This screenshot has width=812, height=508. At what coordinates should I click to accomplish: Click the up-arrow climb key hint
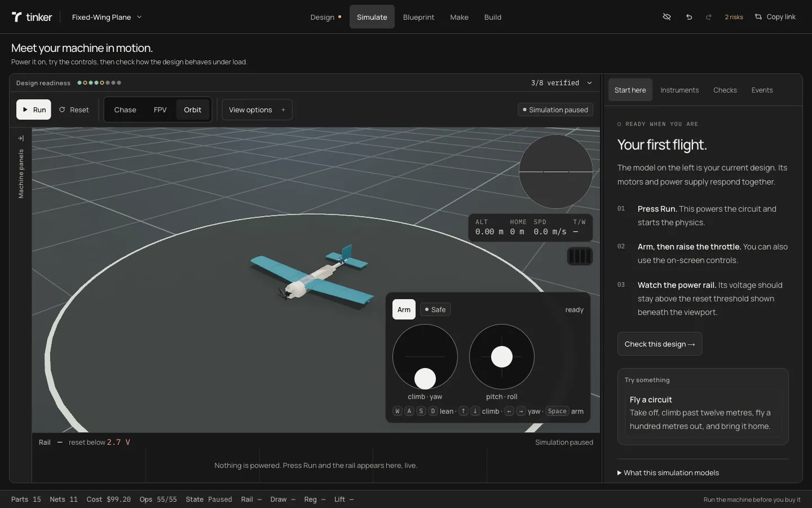464,411
